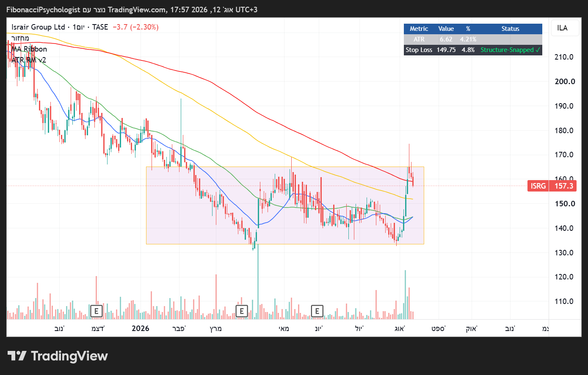588x375 pixels.
Task: Select the 120.0 price axis label
Action: (564, 277)
